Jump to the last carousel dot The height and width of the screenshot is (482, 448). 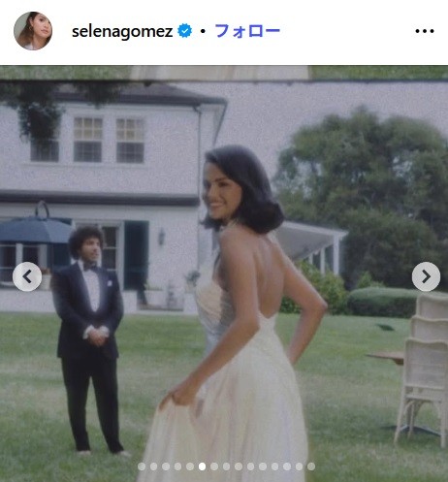[x=311, y=466]
